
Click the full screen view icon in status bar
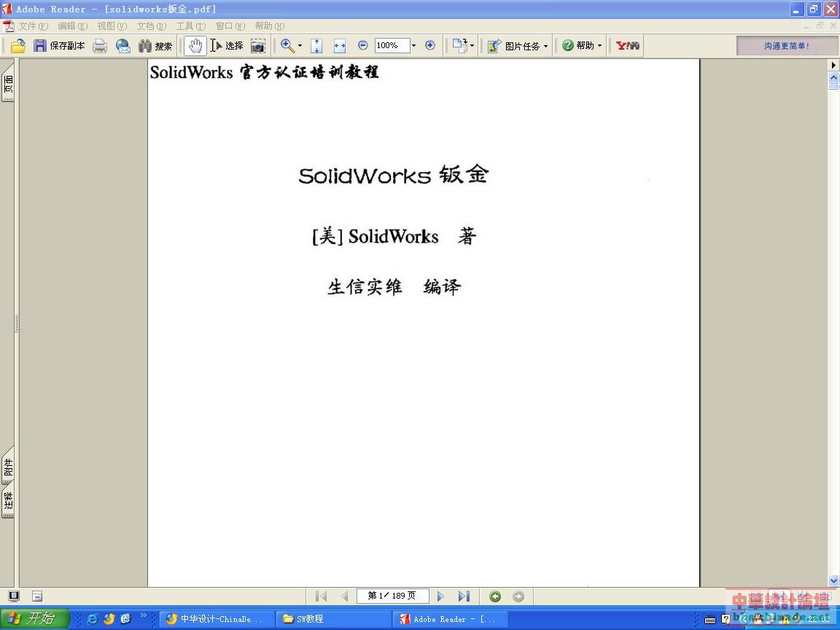[x=14, y=596]
